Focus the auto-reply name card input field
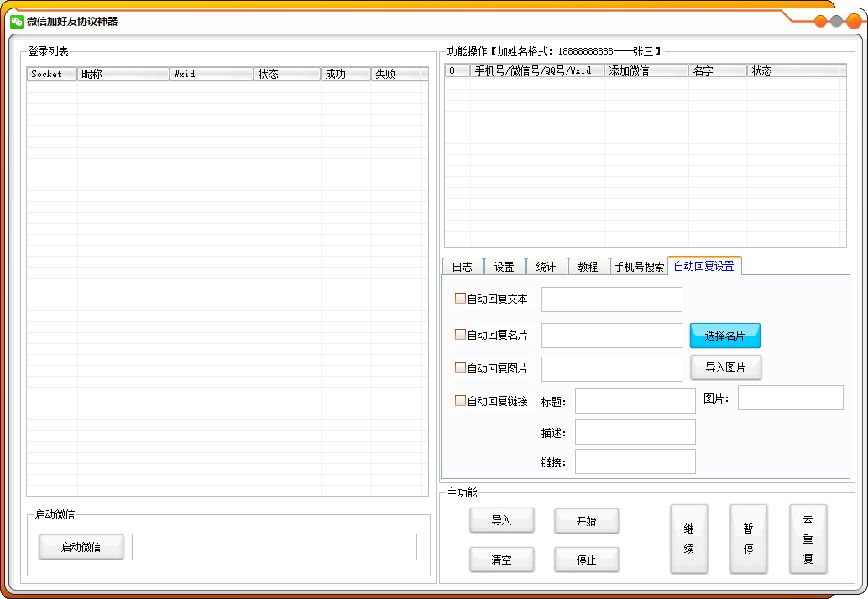The height and width of the screenshot is (599, 868). click(612, 336)
